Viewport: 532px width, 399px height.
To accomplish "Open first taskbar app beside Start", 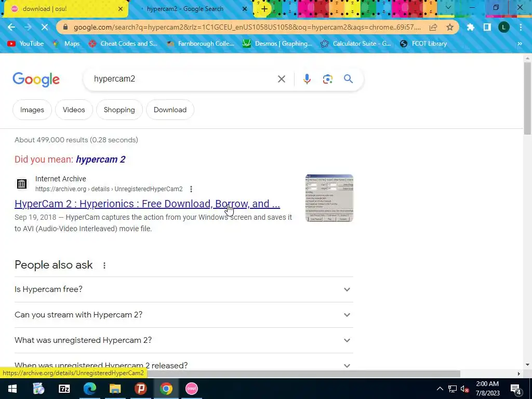I will (38, 389).
